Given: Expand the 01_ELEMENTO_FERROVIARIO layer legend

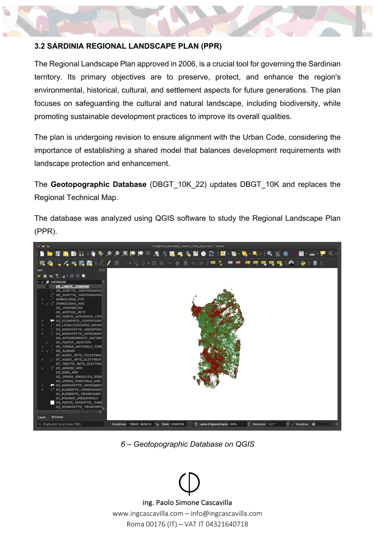Looking at the screenshot, I should pos(43,389).
